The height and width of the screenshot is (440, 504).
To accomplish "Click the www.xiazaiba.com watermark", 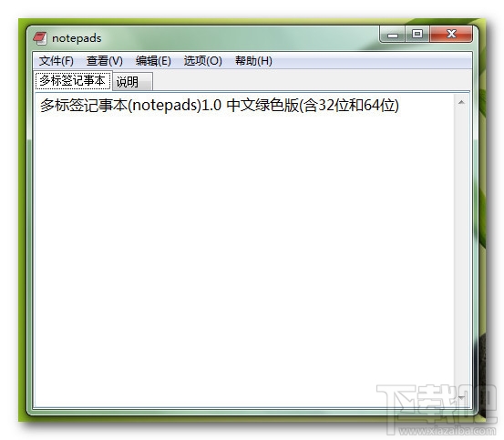I will coord(447,431).
